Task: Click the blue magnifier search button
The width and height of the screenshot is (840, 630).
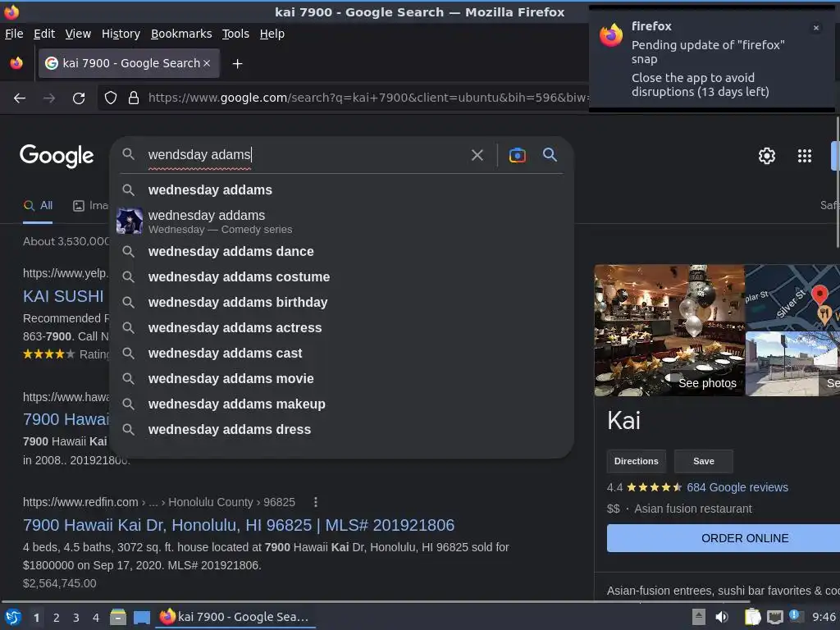Action: 550,155
